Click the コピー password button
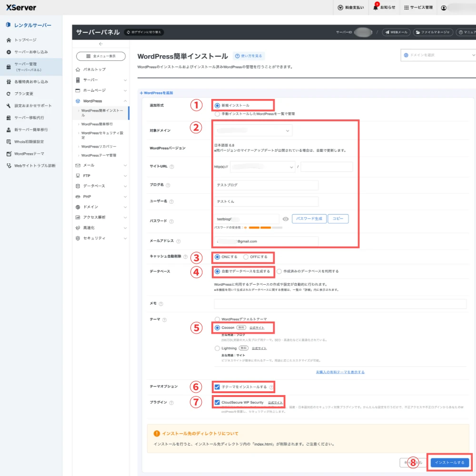Image resolution: width=476 pixels, height=476 pixels. [x=338, y=219]
